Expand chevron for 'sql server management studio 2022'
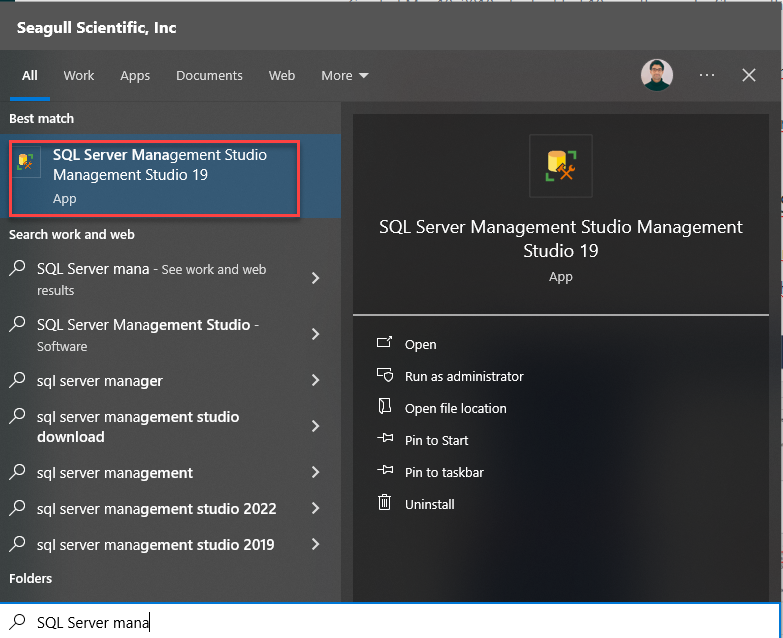Image resolution: width=783 pixels, height=638 pixels. (316, 508)
